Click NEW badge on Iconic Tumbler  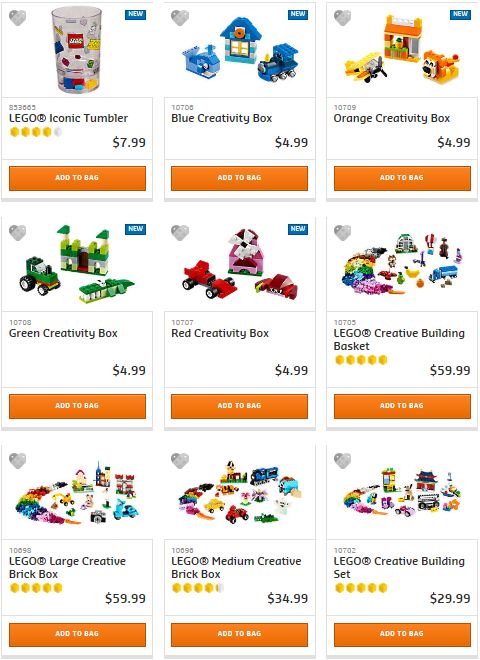136,14
